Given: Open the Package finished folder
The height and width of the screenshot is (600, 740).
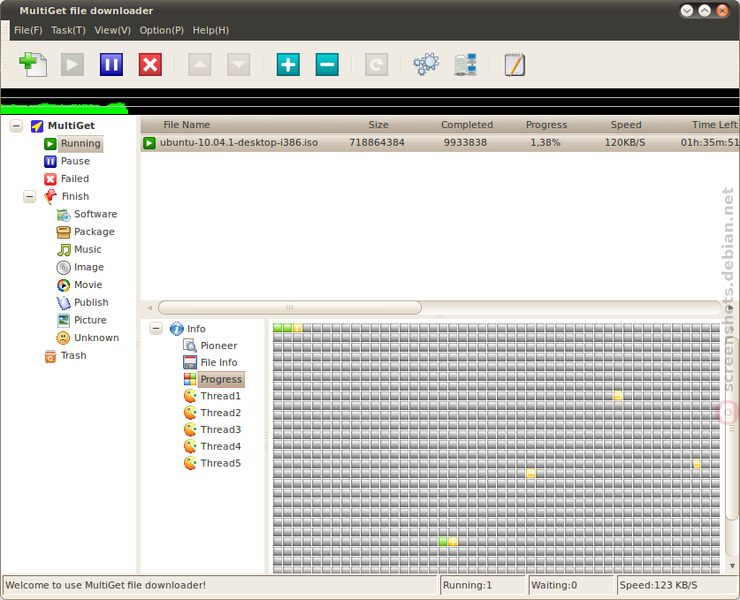Looking at the screenshot, I should click(94, 232).
